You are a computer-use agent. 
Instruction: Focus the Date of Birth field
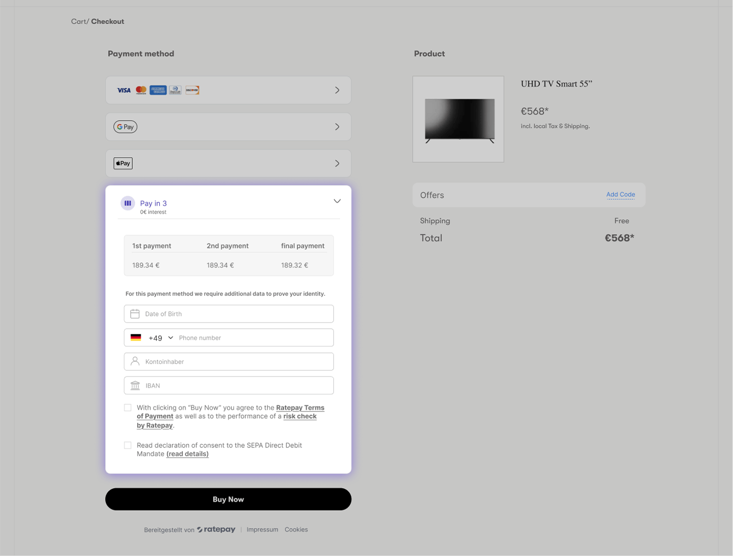[229, 314]
